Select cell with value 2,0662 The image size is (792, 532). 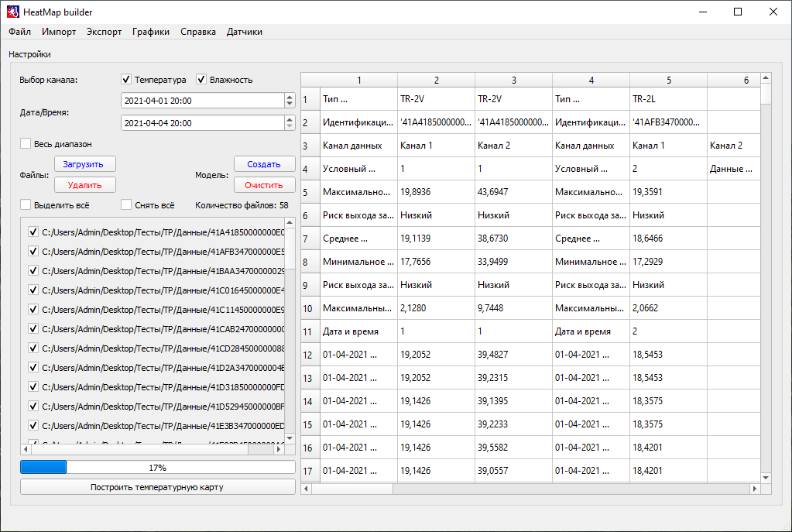coord(668,308)
